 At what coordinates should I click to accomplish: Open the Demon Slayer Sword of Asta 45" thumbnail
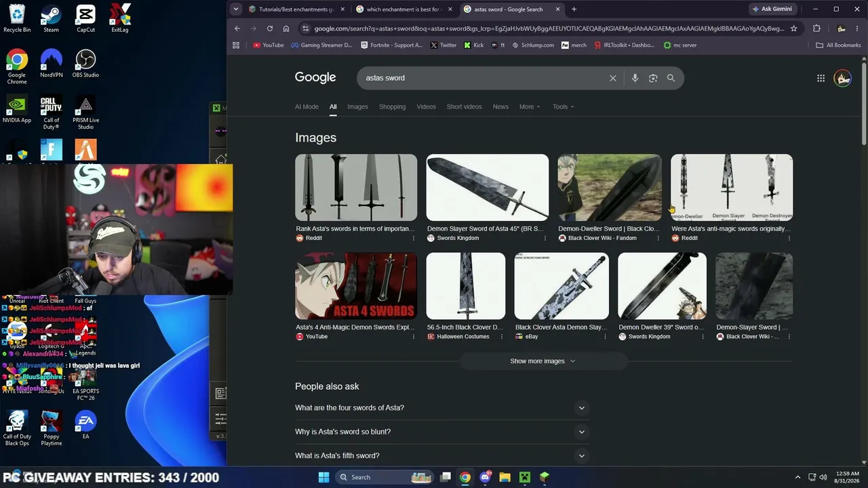488,187
